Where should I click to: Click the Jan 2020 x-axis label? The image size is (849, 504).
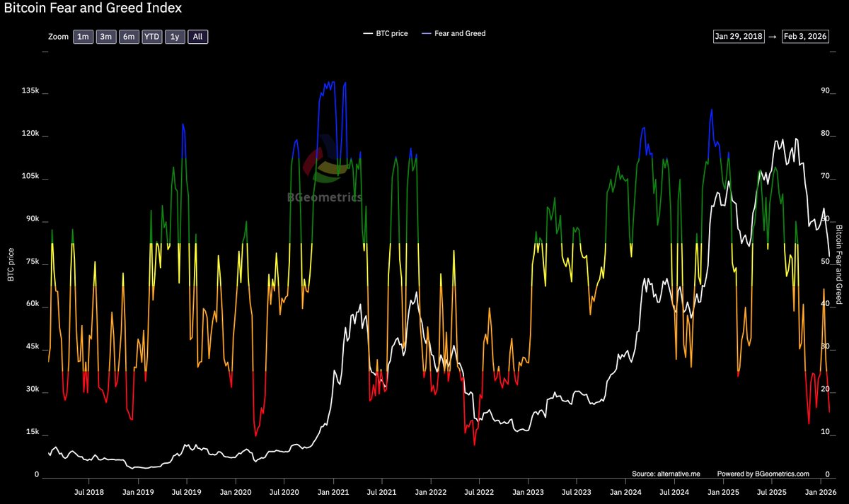tap(236, 491)
